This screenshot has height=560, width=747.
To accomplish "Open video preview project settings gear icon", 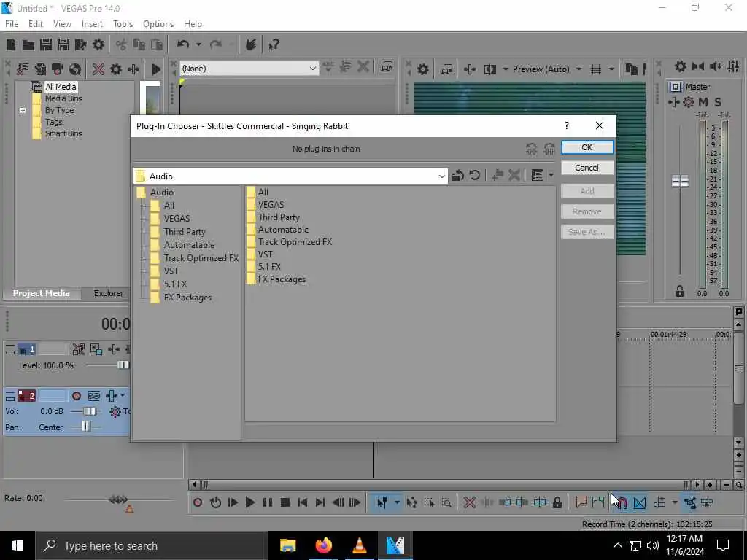I will coord(422,69).
